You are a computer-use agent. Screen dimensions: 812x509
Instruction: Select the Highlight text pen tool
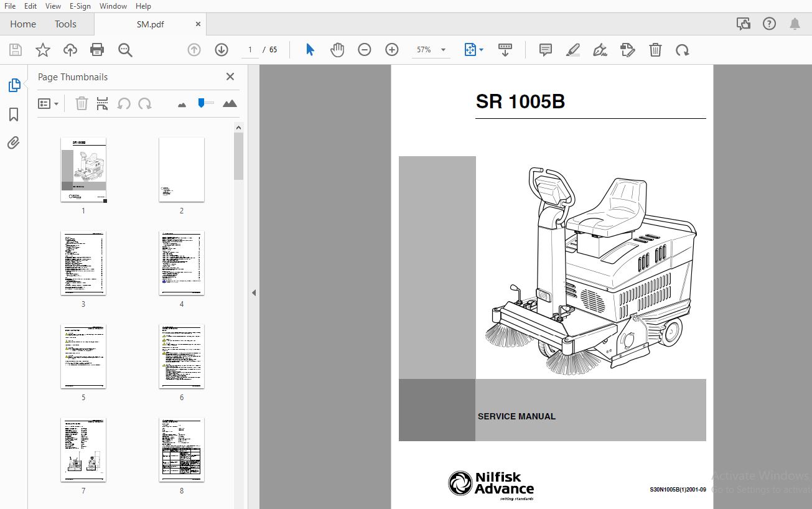click(x=573, y=50)
